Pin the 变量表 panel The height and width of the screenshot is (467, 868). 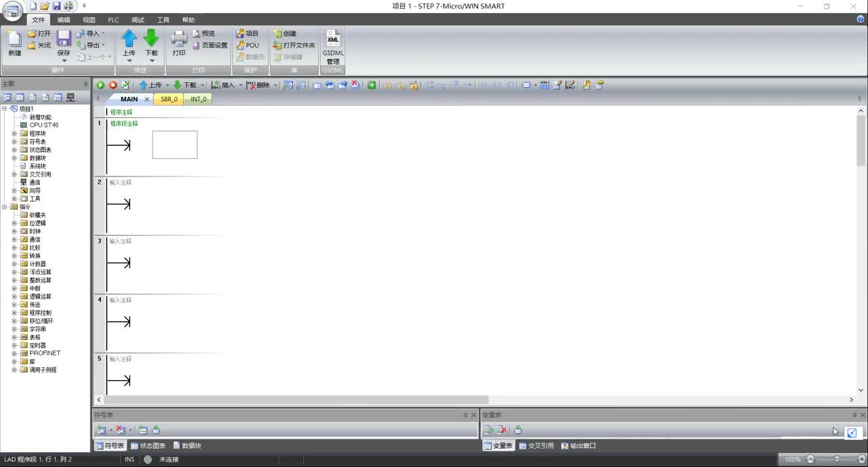[854, 415]
